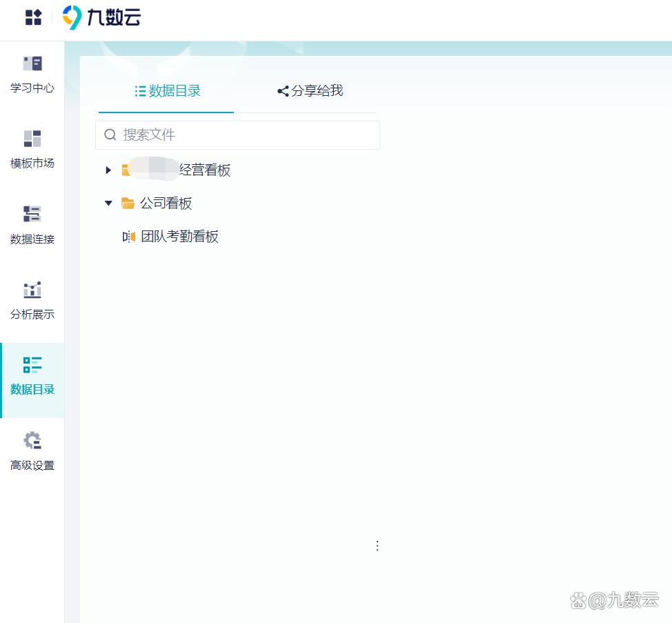Screen dimensions: 672x623
Task: Expand the 经营看板 folder
Action: tap(108, 170)
